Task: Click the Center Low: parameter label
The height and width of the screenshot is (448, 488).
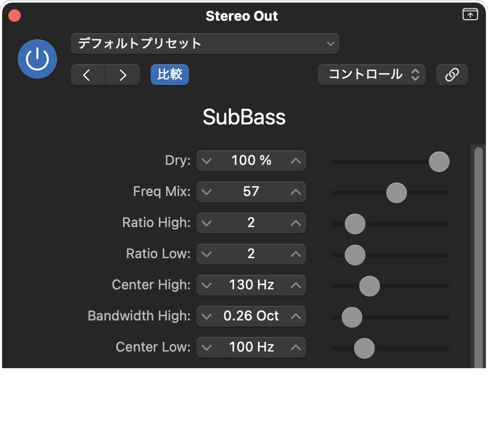Action: (x=153, y=347)
